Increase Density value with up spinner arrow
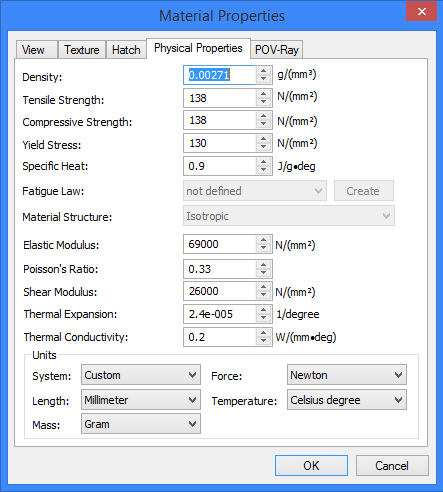This screenshot has height=492, width=443. pyautogui.click(x=264, y=71)
